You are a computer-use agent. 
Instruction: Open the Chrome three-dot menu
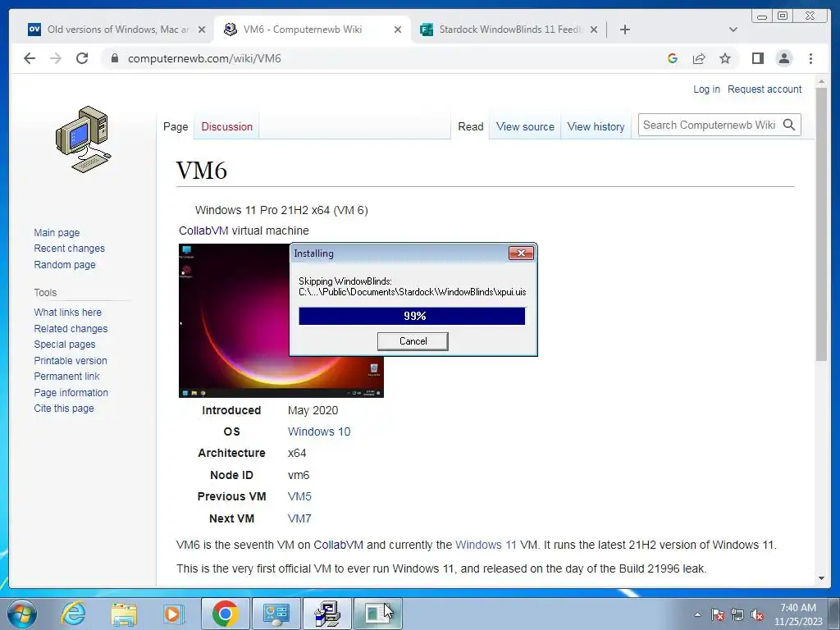(810, 58)
